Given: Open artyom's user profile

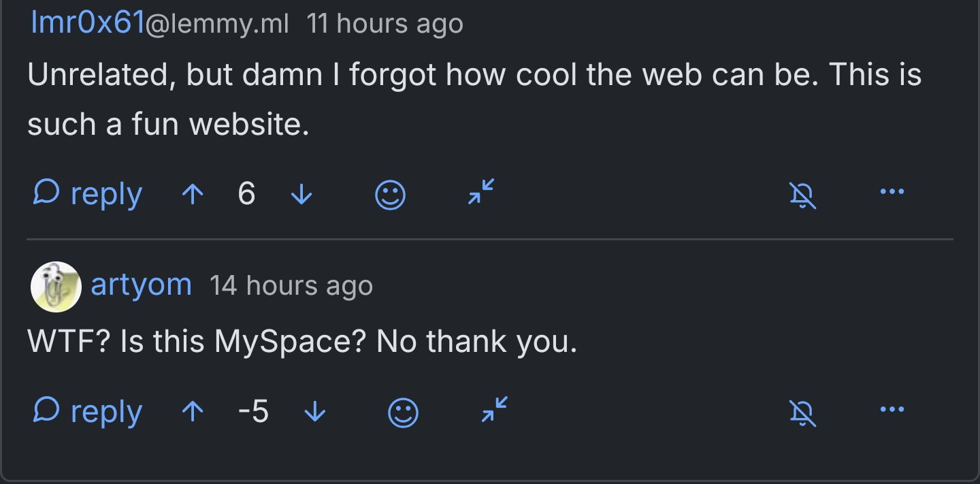Looking at the screenshot, I should 141,285.
